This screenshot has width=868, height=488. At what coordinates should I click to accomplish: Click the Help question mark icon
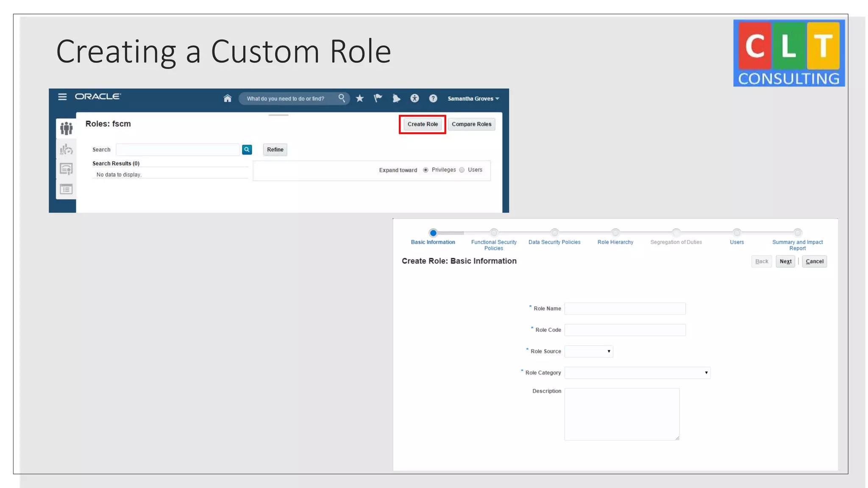pos(433,99)
